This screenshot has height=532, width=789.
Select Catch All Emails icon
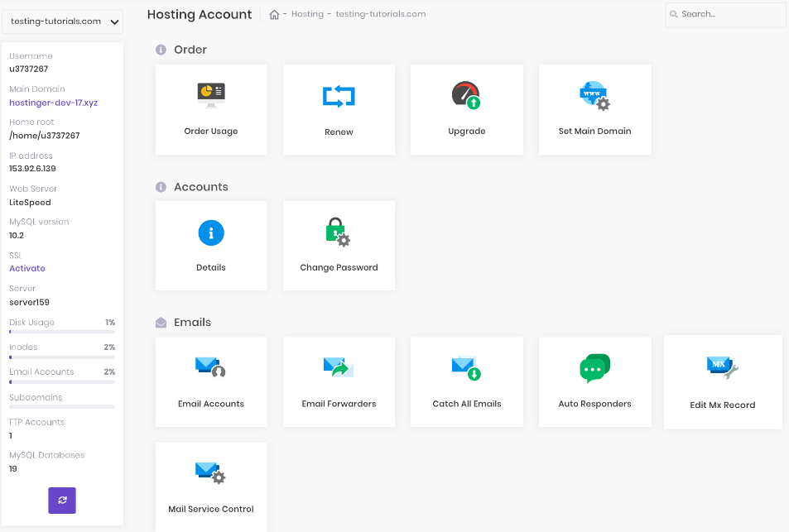point(466,367)
